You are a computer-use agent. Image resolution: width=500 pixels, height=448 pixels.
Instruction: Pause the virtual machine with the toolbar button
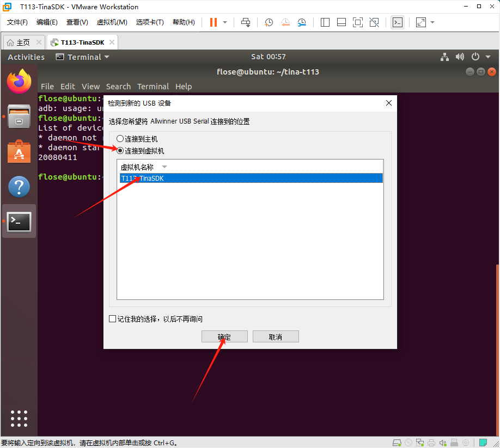214,22
